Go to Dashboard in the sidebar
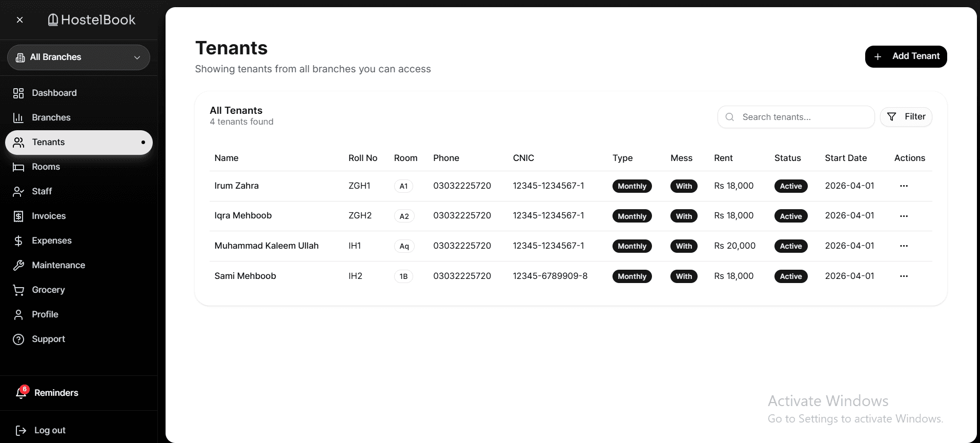Viewport: 980px width, 443px height. pyautogui.click(x=78, y=93)
